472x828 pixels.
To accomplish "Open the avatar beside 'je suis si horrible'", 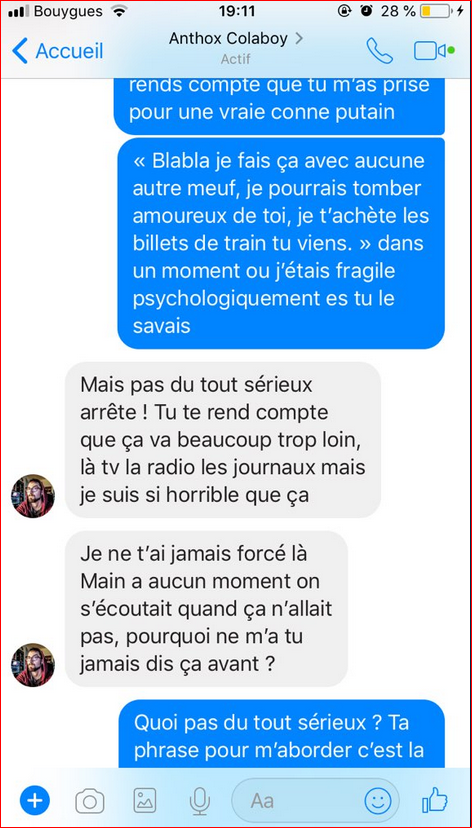I will (33, 496).
